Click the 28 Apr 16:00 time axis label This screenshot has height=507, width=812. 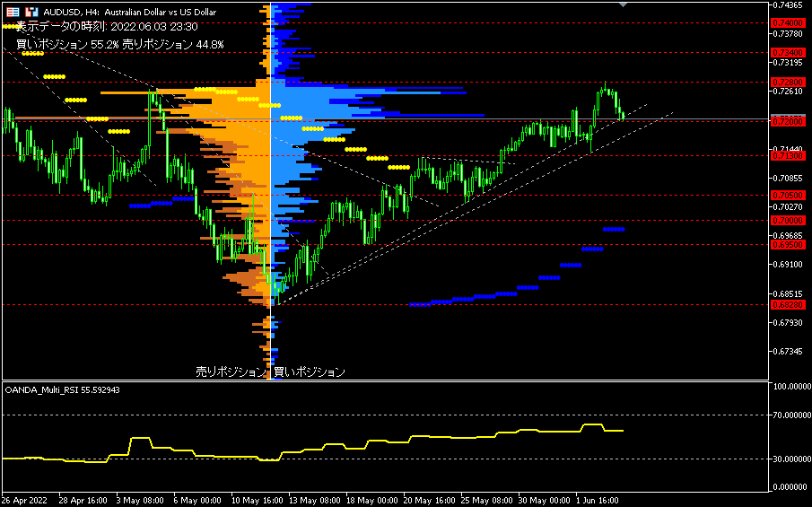[x=83, y=500]
